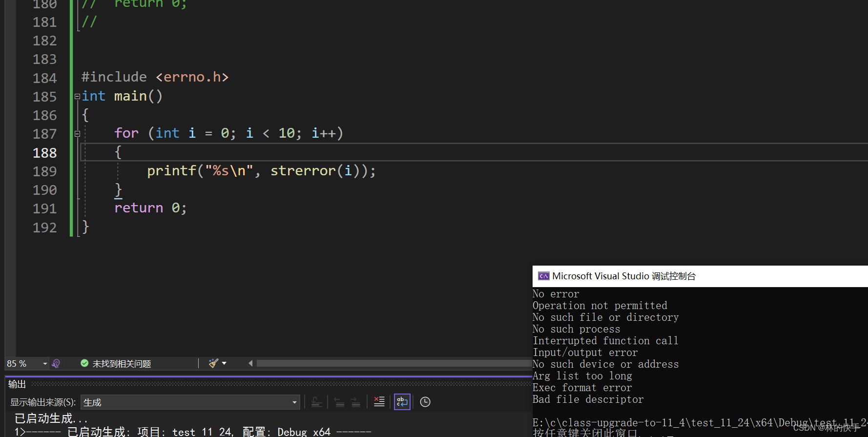
Task: Click the 已启动生成... line in output
Action: pos(51,419)
